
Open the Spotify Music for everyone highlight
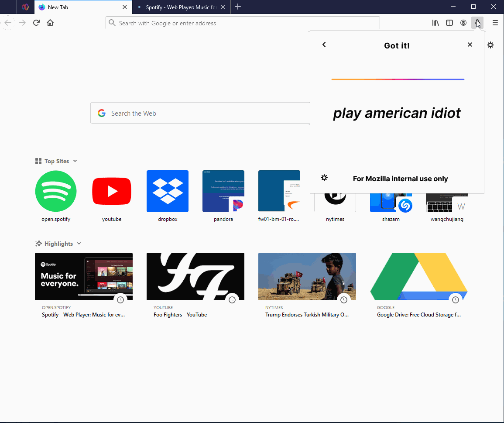pos(84,276)
